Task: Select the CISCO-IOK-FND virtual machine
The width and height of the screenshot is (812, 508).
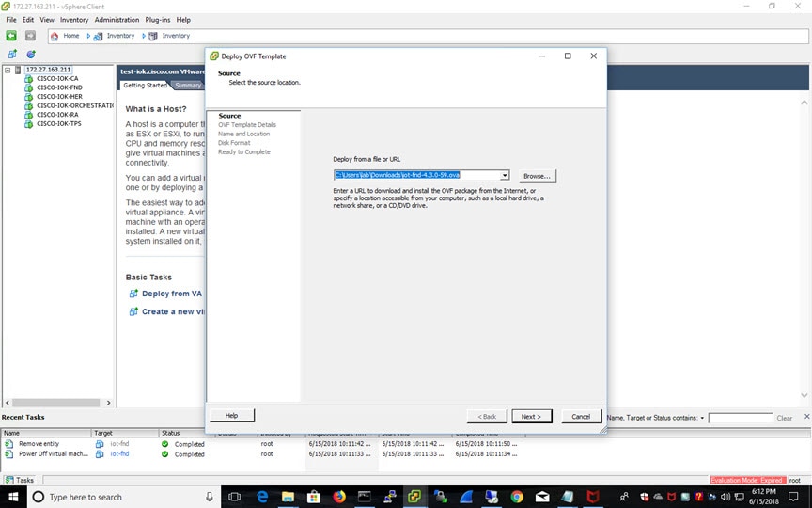Action: pyautogui.click(x=59, y=87)
